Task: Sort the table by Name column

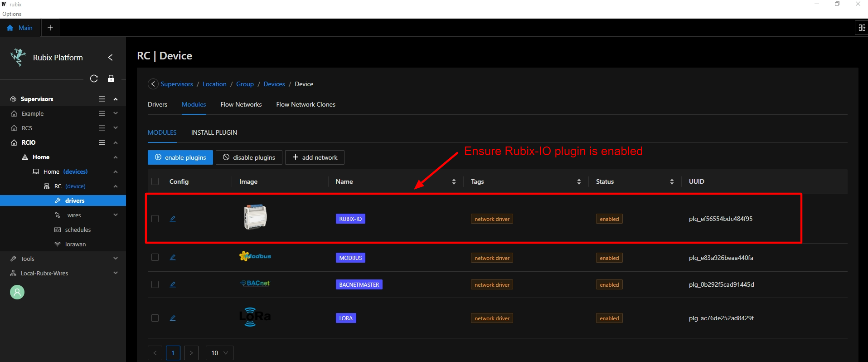Action: click(454, 181)
